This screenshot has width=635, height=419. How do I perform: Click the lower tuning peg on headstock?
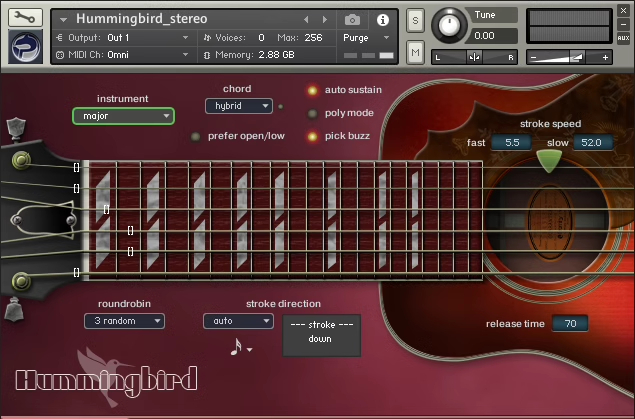[x=21, y=281]
